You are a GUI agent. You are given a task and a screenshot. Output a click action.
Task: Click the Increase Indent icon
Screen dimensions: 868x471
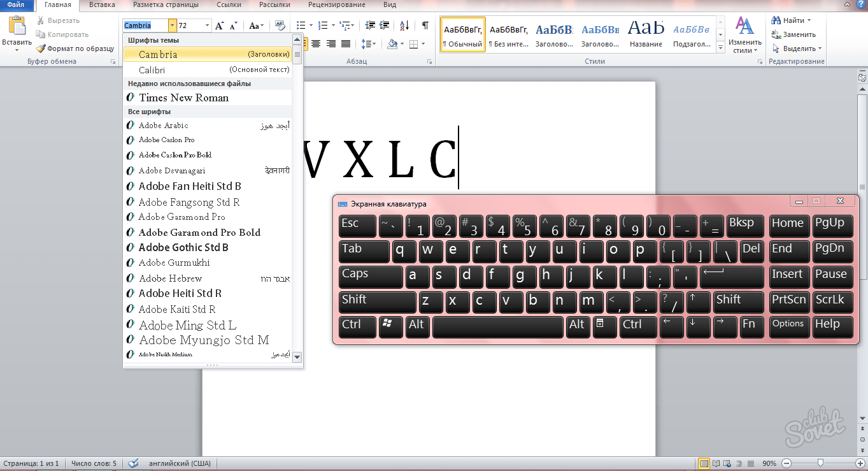coord(385,26)
